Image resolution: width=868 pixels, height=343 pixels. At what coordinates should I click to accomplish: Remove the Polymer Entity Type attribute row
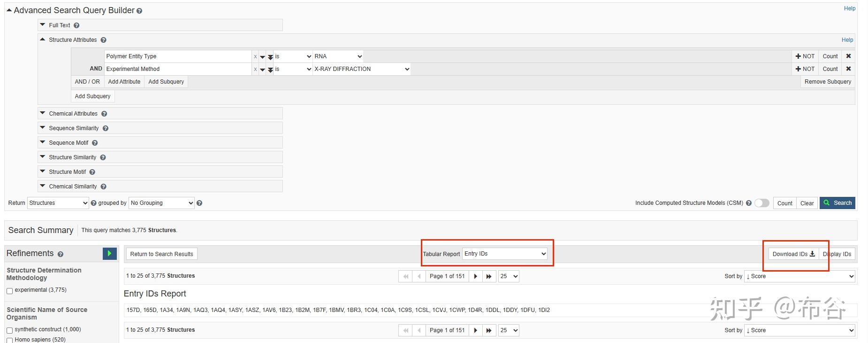pos(848,56)
